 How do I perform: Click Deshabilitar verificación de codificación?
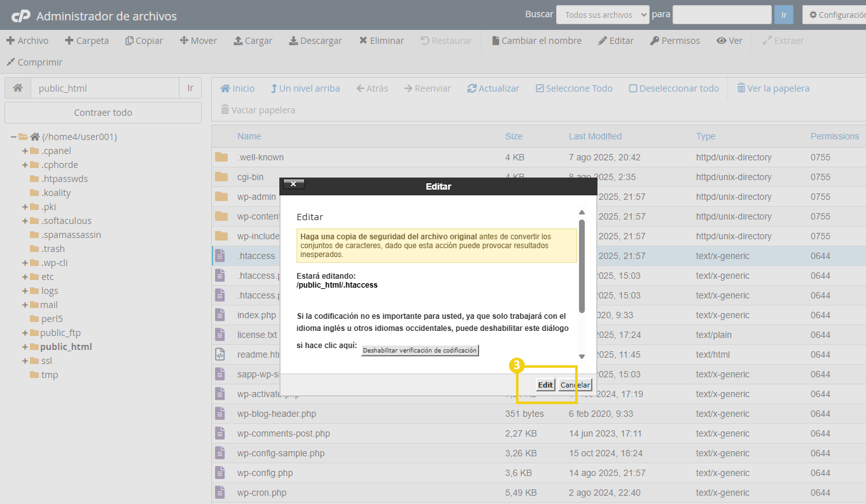click(419, 349)
